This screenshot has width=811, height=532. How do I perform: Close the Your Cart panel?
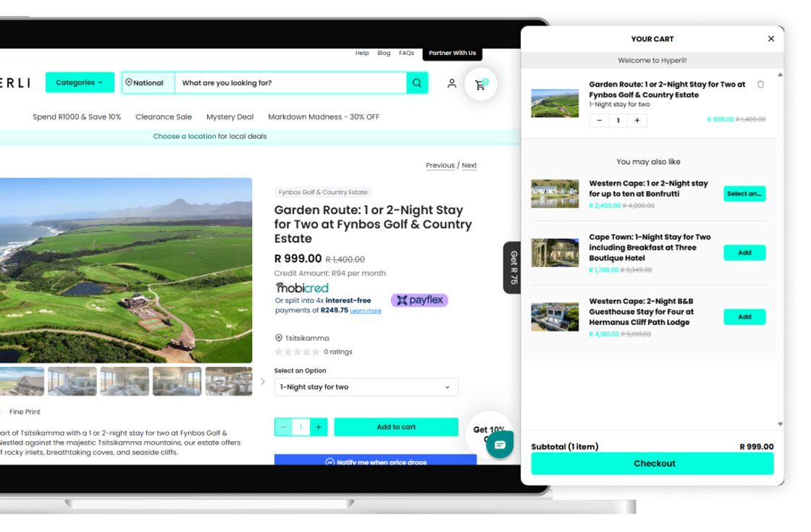point(771,39)
